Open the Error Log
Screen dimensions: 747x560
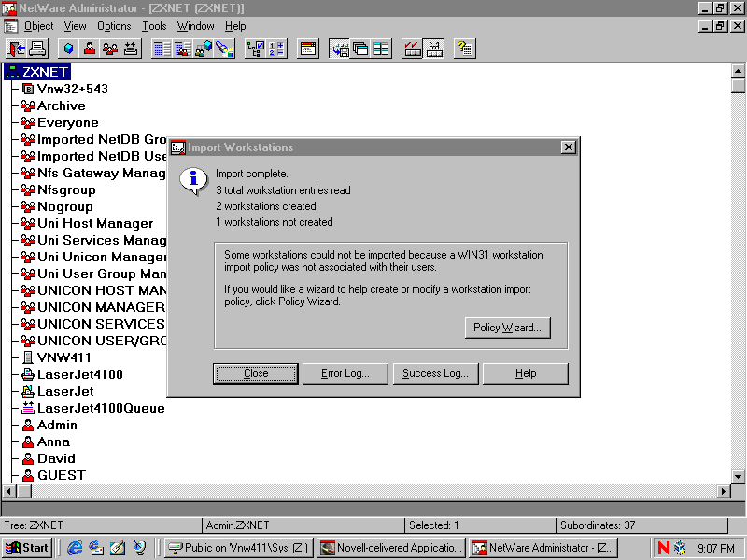point(345,373)
